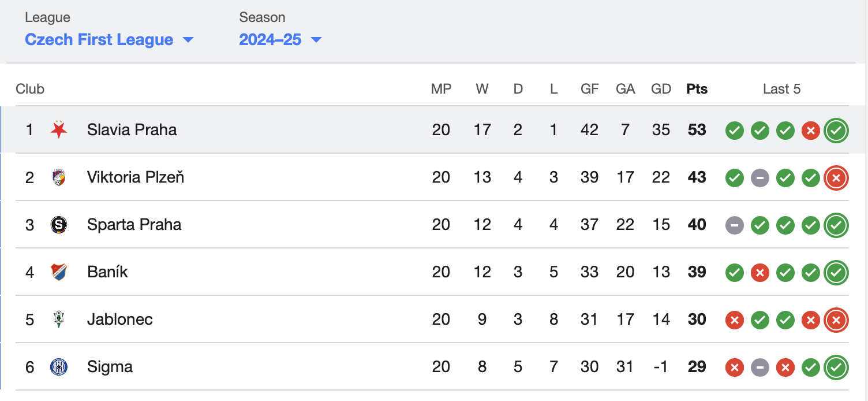The width and height of the screenshot is (868, 401).
Task: Open the 2024–25 season dropdown
Action: [280, 39]
